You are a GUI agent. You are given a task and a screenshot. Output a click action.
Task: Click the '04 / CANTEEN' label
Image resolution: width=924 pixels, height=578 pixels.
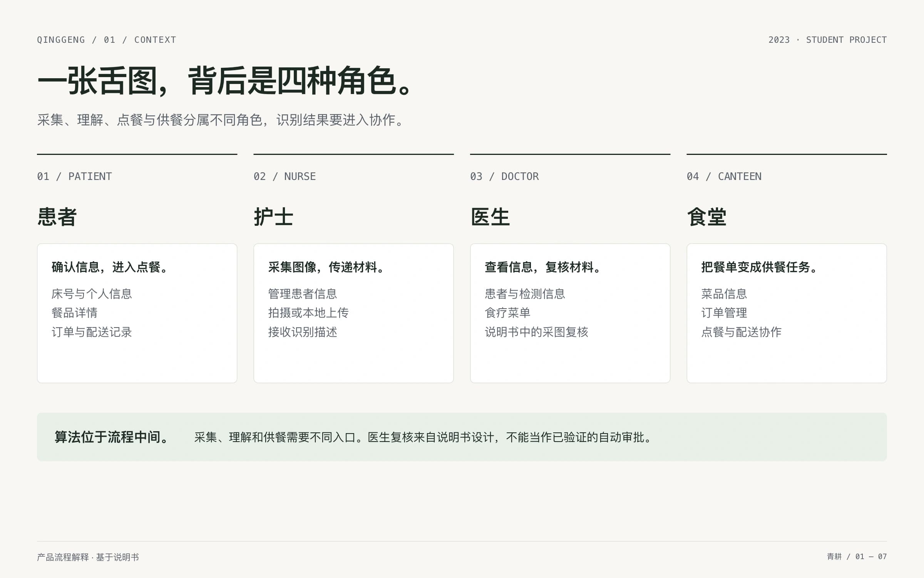click(724, 176)
